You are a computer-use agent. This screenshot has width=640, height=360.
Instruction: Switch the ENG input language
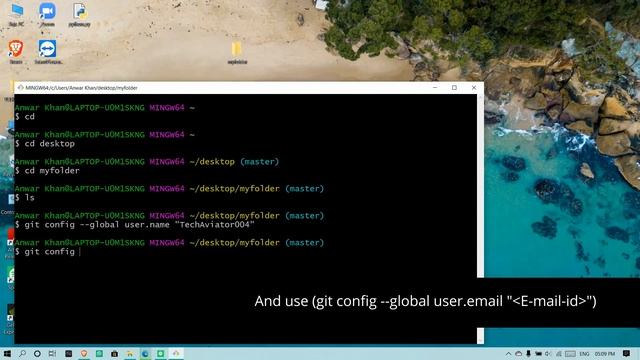click(584, 353)
